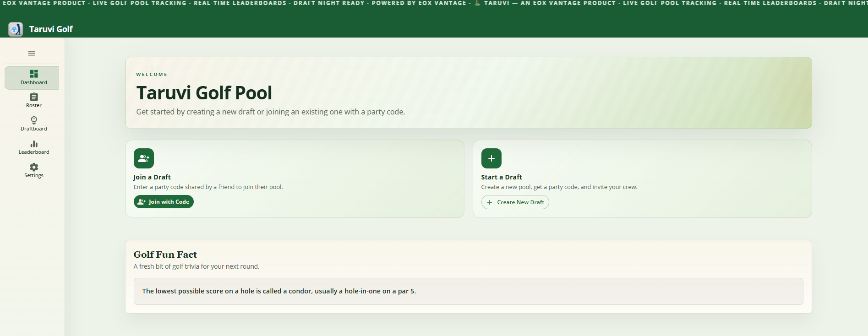Click the scrolling marquee banner text
Image resolution: width=868 pixels, height=336 pixels.
click(x=434, y=3)
